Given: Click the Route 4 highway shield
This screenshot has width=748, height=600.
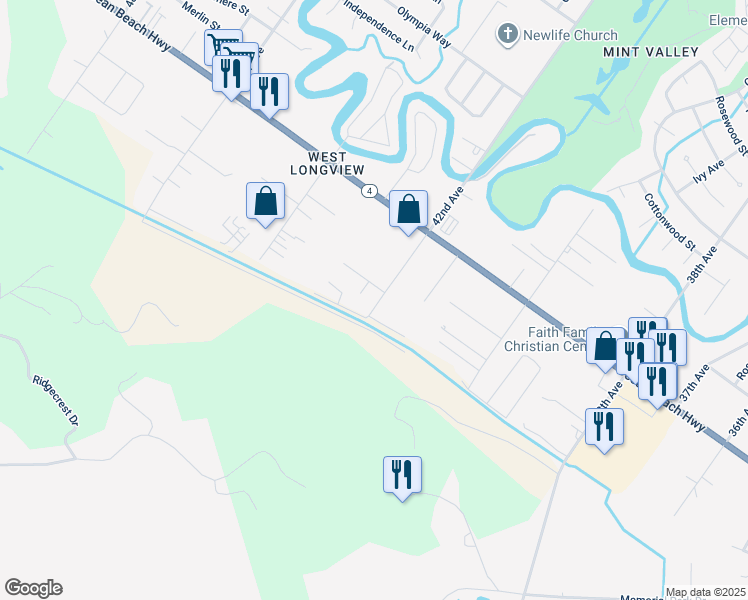Looking at the screenshot, I should [369, 191].
